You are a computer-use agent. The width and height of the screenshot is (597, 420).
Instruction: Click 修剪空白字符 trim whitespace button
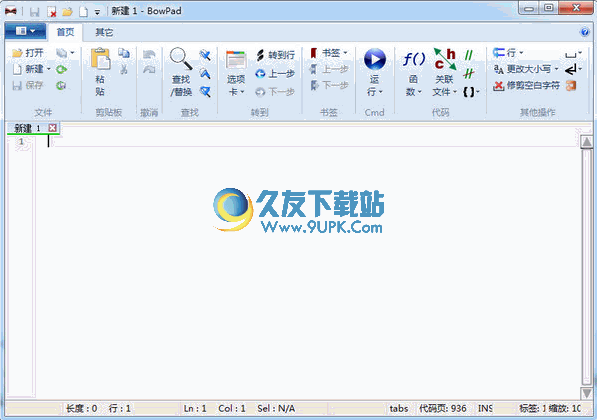pyautogui.click(x=526, y=85)
